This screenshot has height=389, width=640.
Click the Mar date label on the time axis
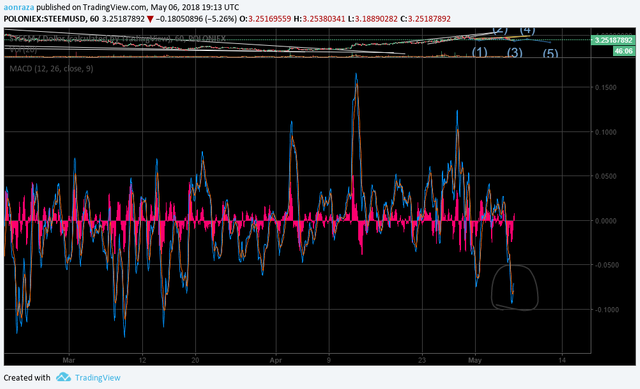coord(69,360)
